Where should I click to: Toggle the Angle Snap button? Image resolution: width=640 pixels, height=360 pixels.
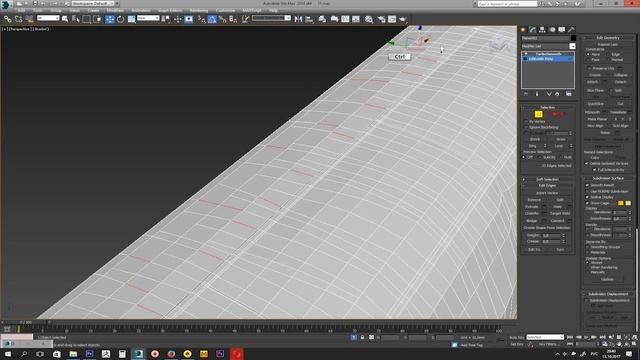click(212, 19)
